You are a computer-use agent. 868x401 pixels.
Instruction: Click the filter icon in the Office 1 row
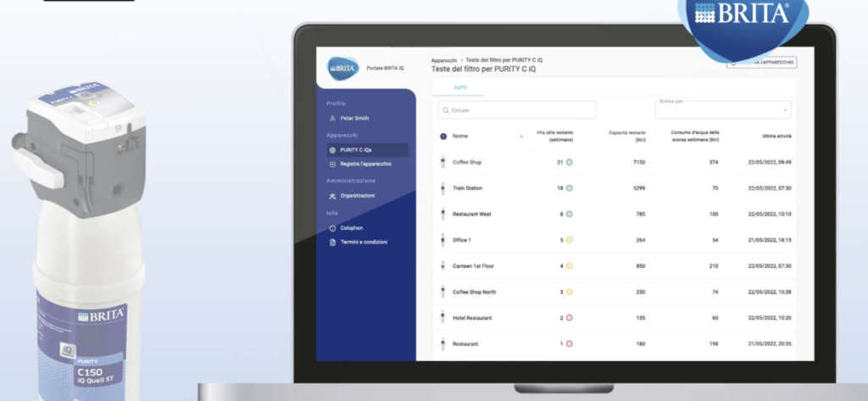click(442, 241)
